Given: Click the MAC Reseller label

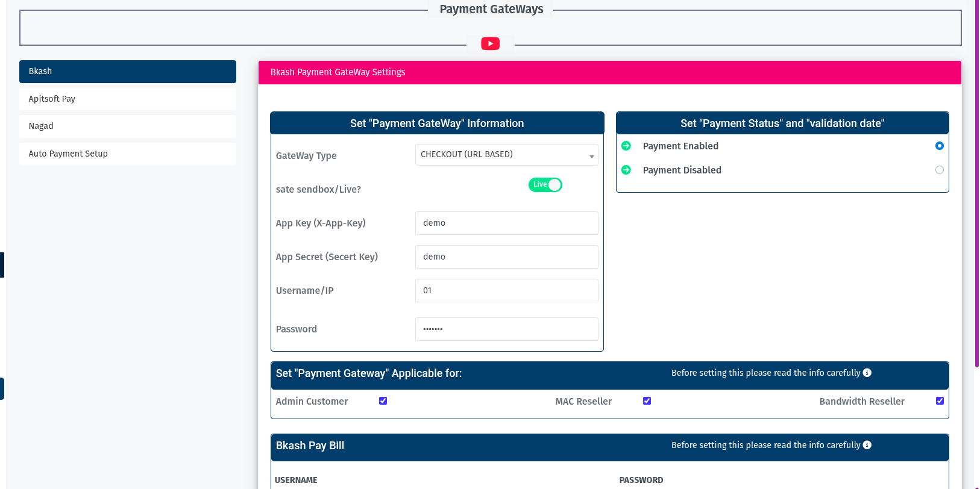Looking at the screenshot, I should (x=583, y=402).
